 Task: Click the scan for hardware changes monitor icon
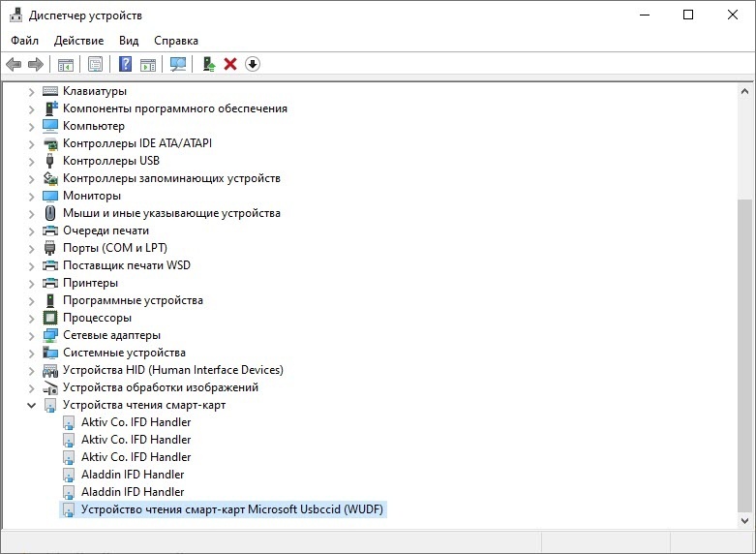(x=177, y=64)
